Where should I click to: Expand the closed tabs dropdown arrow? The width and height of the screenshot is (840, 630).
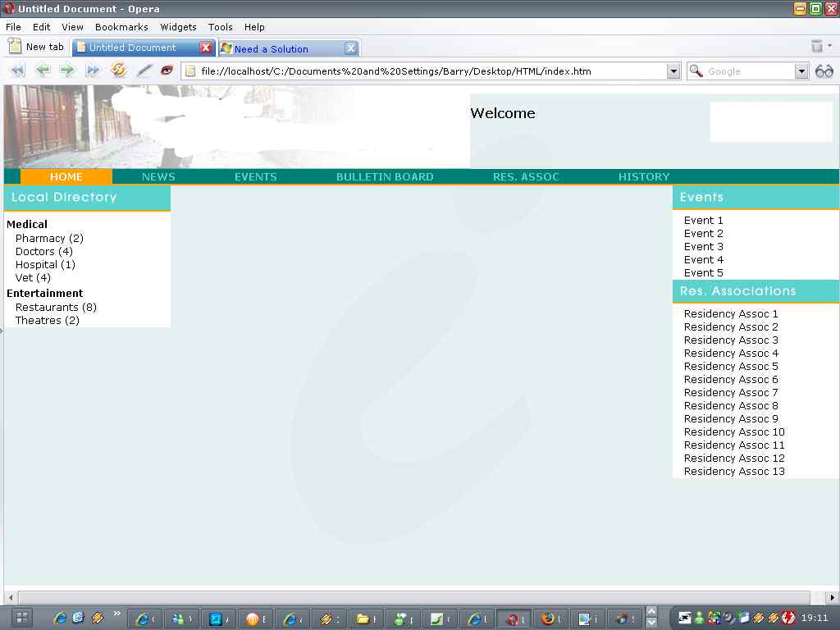(x=830, y=46)
